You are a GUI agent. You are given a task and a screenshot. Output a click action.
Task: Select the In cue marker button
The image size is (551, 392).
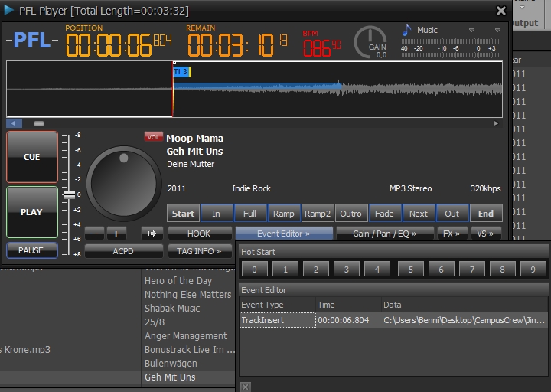click(x=216, y=214)
